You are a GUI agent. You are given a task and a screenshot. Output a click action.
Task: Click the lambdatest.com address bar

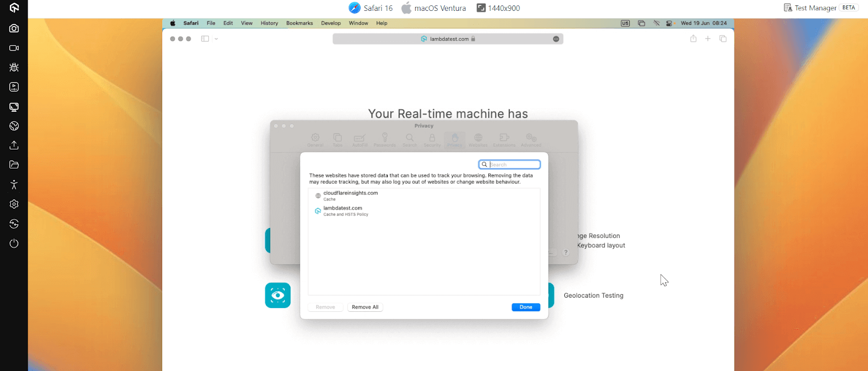tap(448, 39)
